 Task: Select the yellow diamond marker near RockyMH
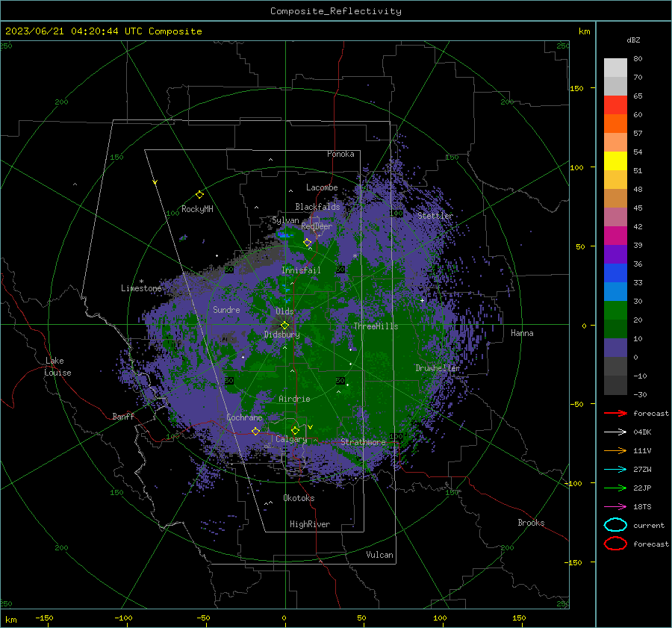pos(199,195)
